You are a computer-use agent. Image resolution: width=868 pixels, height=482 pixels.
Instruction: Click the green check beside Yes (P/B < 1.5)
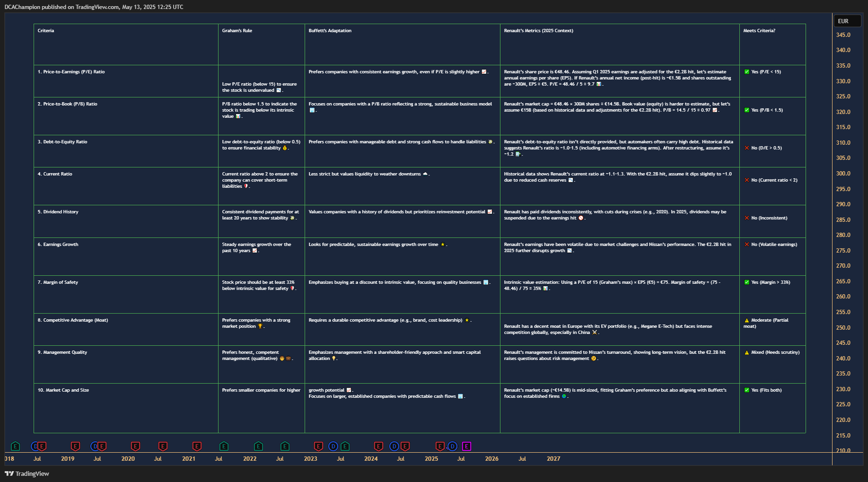click(747, 110)
